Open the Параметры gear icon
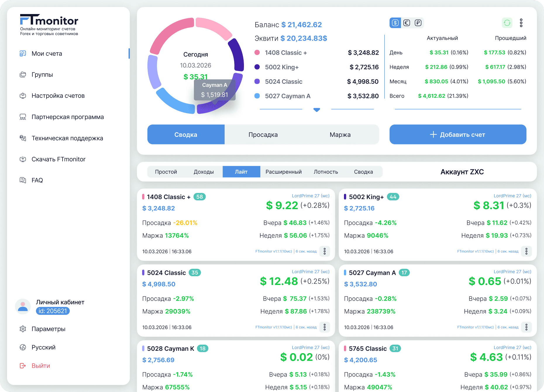 (23, 329)
